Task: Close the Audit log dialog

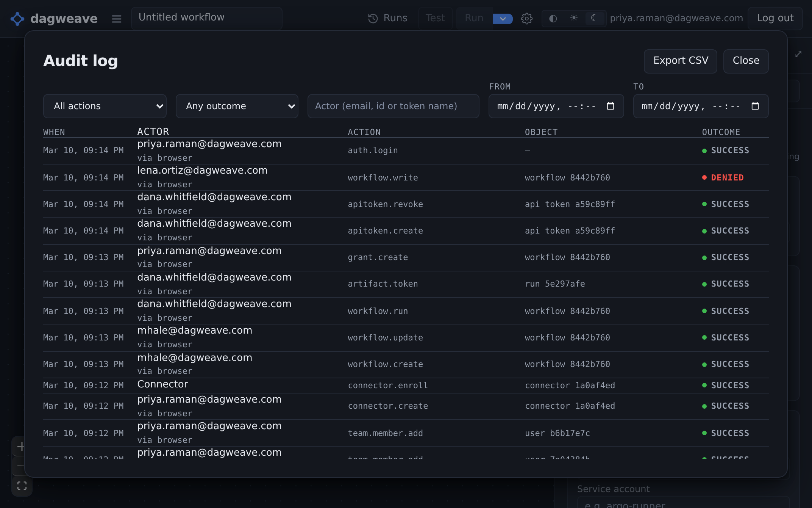Action: pos(746,61)
